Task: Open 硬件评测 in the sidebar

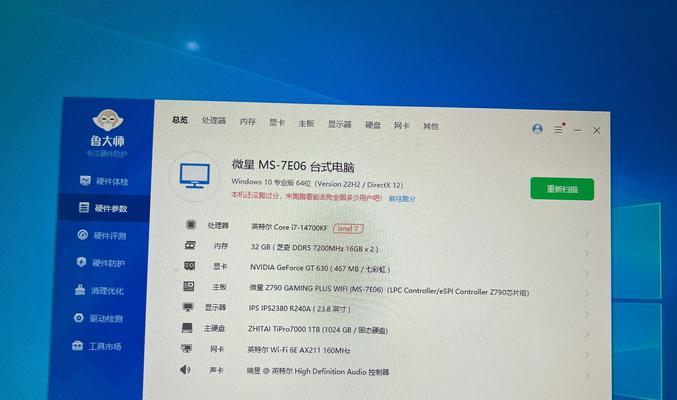Action: 101,235
